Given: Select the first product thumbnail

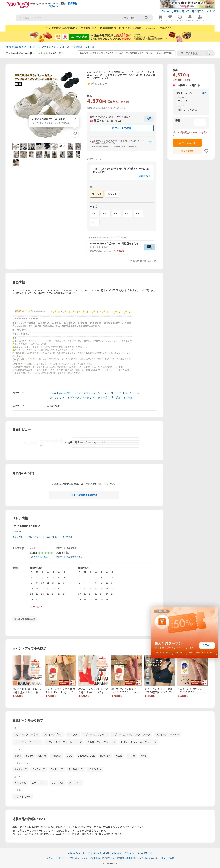Looking at the screenshot, I should pos(15,146).
